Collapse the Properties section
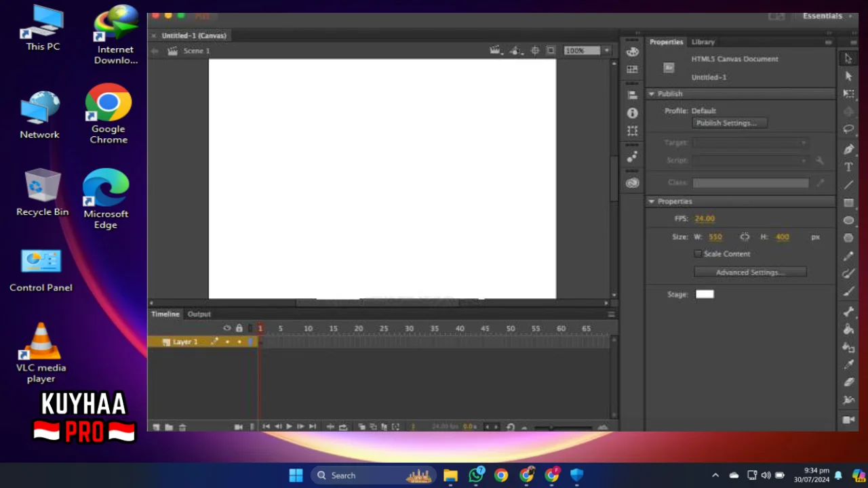The image size is (868, 488). point(652,201)
